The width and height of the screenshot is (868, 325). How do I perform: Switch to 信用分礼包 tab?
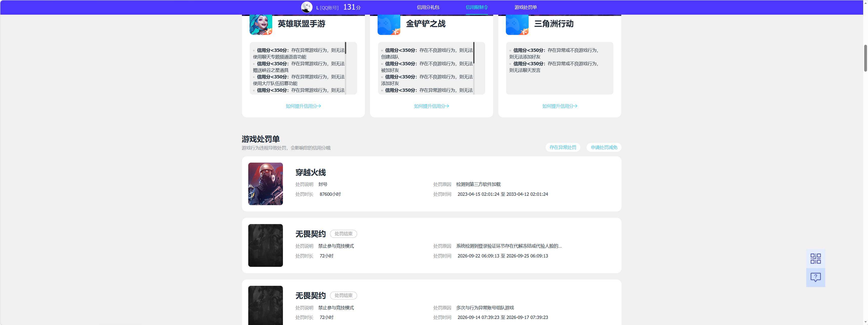coord(428,7)
